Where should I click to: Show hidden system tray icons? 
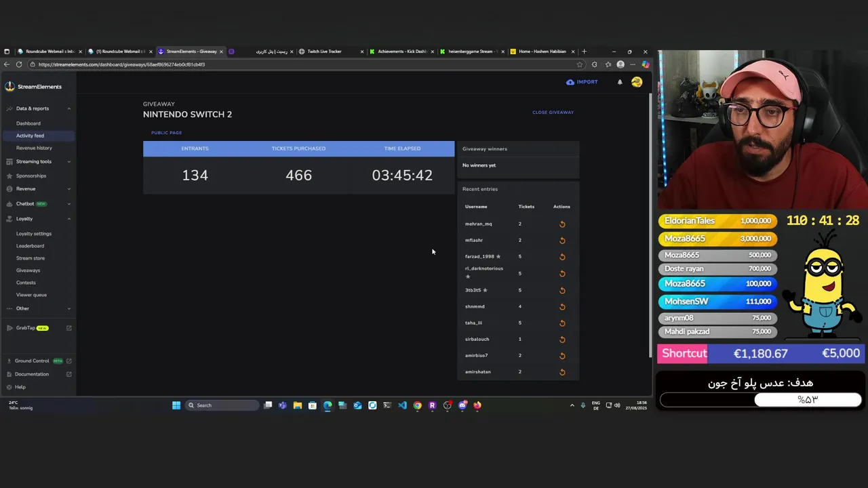(x=572, y=405)
